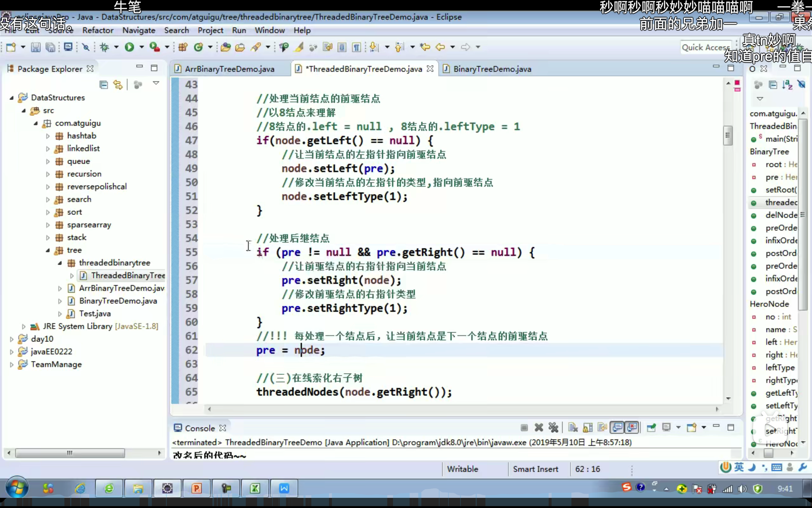This screenshot has height=508, width=812.
Task: Switch to BinaryTreeDemo.java editor tab
Action: [492, 69]
